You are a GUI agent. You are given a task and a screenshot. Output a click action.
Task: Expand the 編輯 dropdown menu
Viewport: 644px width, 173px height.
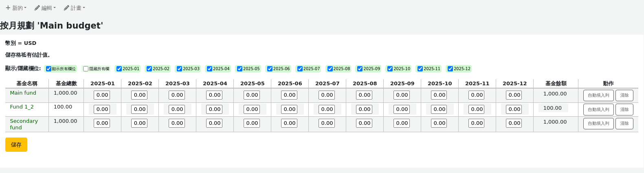tap(45, 8)
